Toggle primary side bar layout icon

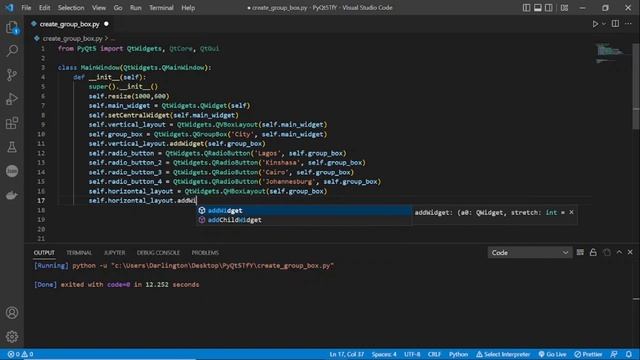[527, 8]
